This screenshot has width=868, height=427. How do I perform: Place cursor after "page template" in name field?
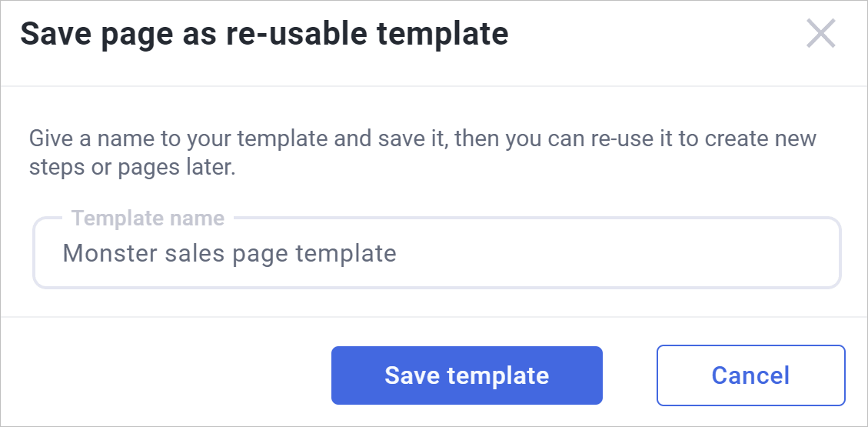[x=397, y=253]
